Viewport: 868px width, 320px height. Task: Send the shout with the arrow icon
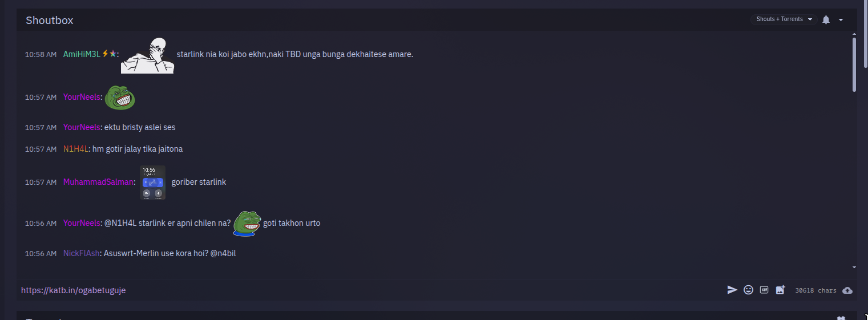(x=732, y=290)
